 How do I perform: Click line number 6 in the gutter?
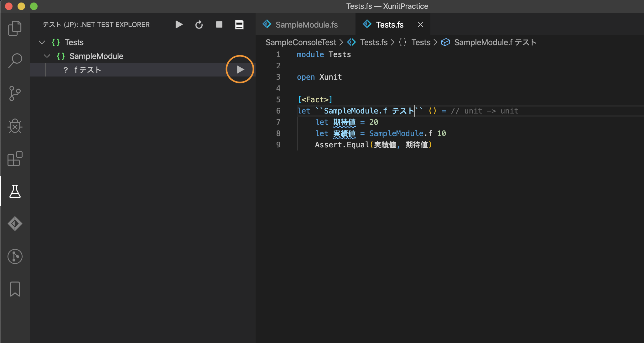[278, 111]
